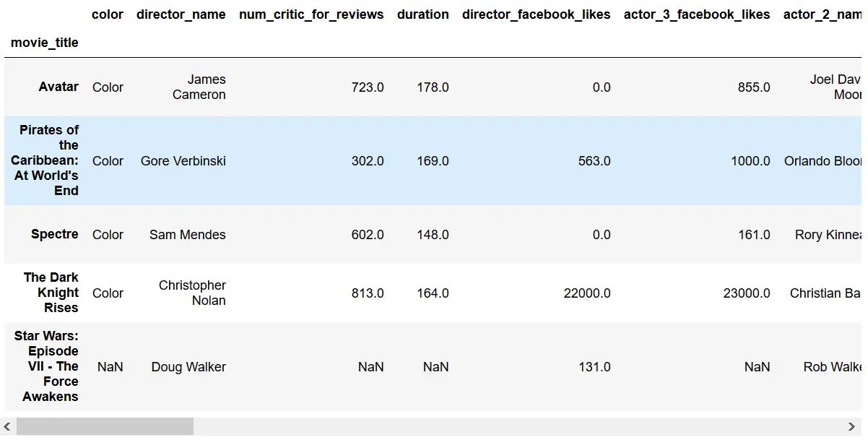This screenshot has height=440, width=868.
Task: Click The Dark Knight Rises row title
Action: coord(51,293)
